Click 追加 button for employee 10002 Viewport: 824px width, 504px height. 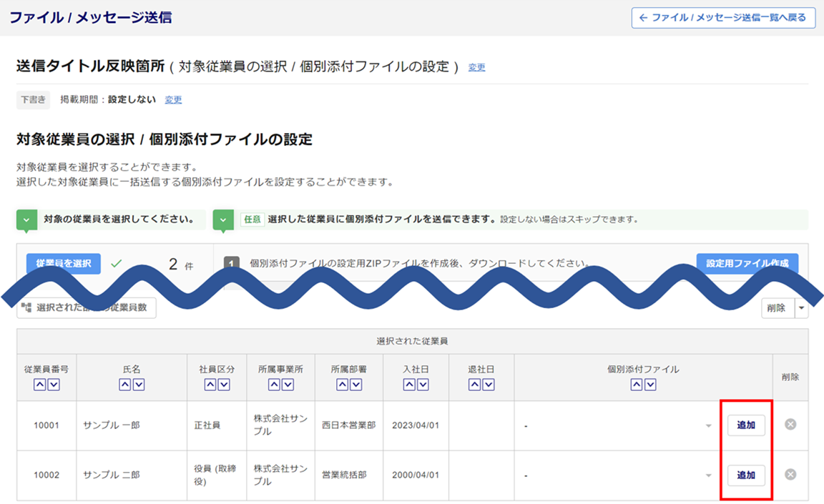[x=746, y=475]
